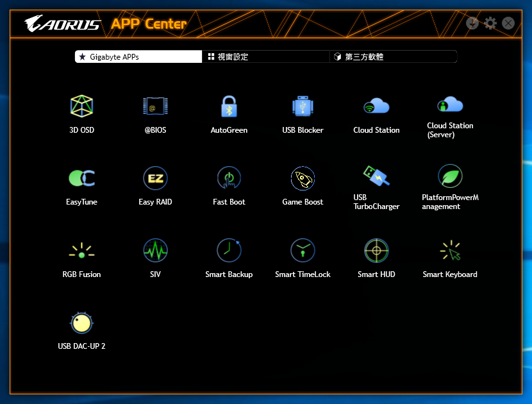
Task: Launch the @BIOS utility icon
Action: pos(155,106)
